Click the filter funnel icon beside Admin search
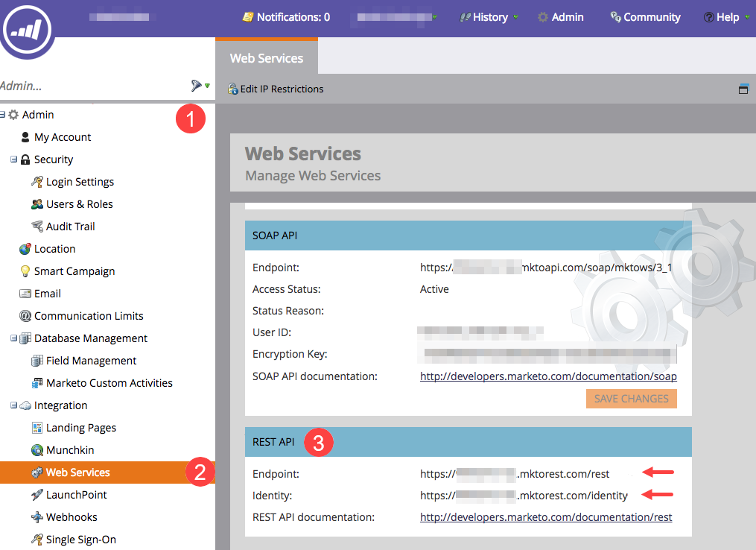This screenshot has height=550, width=756. coord(196,86)
